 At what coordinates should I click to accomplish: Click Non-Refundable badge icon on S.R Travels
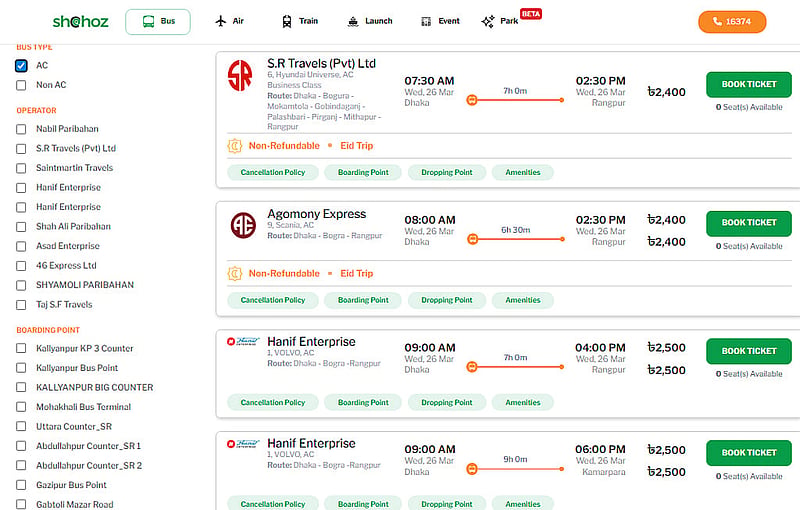235,146
